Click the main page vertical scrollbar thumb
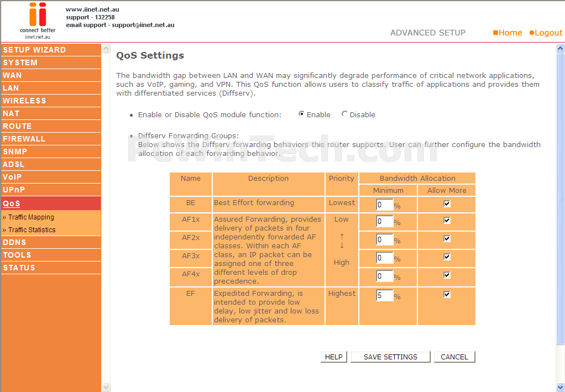565x392 pixels. pyautogui.click(x=561, y=199)
